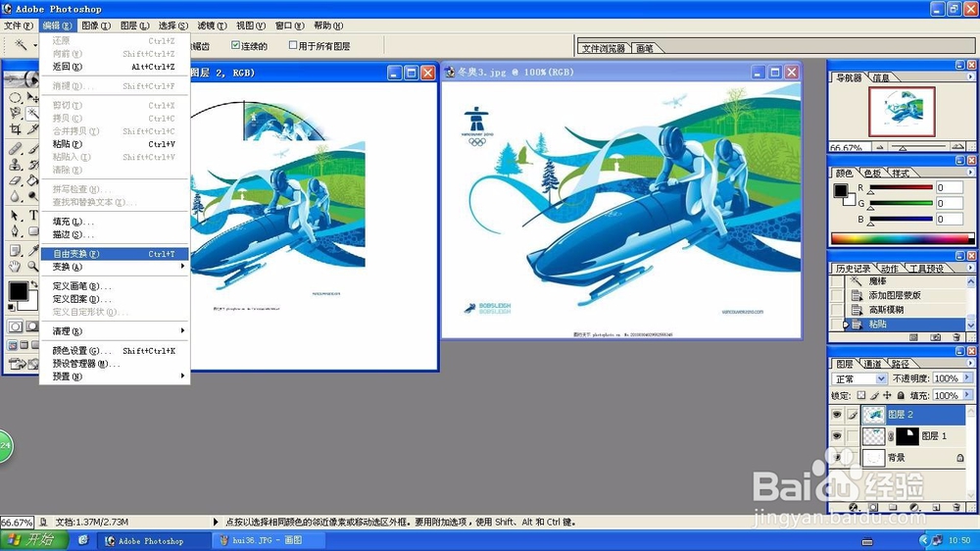Choose 粘贴 from the edit menu
Viewport: 980px width, 551px height.
(115, 144)
